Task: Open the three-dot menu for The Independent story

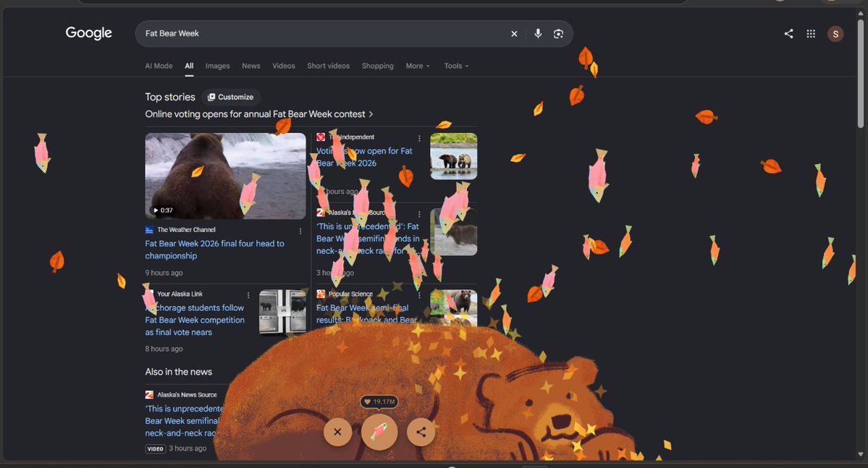Action: click(x=419, y=138)
